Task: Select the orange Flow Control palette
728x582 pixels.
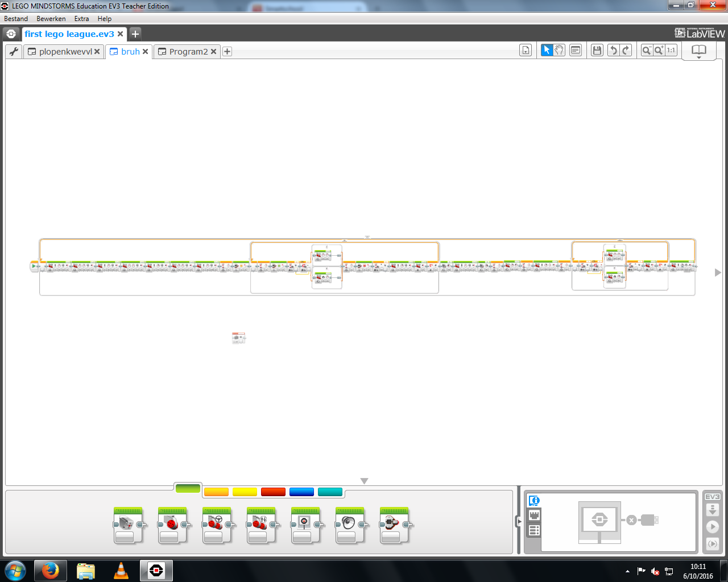Action: pos(216,492)
